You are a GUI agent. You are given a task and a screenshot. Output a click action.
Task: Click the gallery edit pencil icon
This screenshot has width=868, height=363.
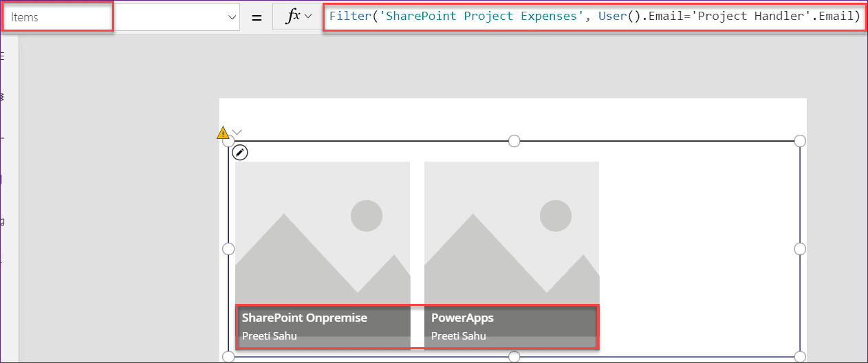241,152
